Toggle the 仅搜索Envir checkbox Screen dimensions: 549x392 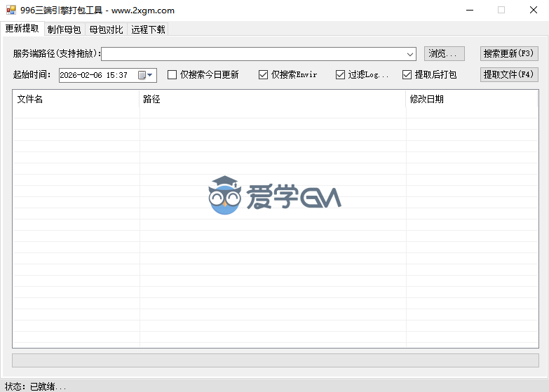pos(264,75)
